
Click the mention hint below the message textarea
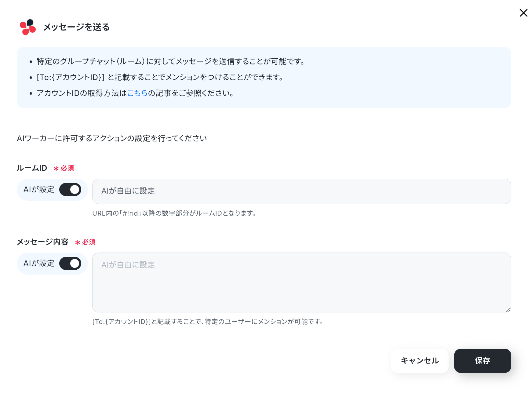pyautogui.click(x=208, y=322)
